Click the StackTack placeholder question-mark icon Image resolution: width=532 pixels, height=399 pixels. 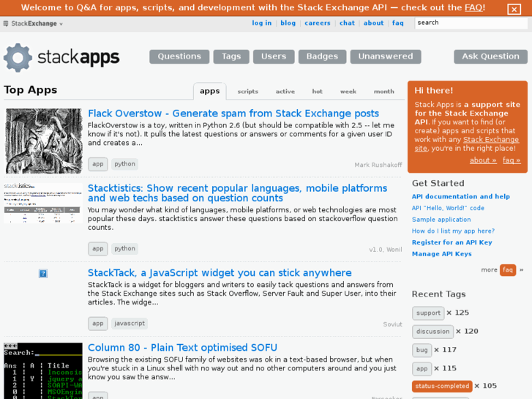[43, 273]
